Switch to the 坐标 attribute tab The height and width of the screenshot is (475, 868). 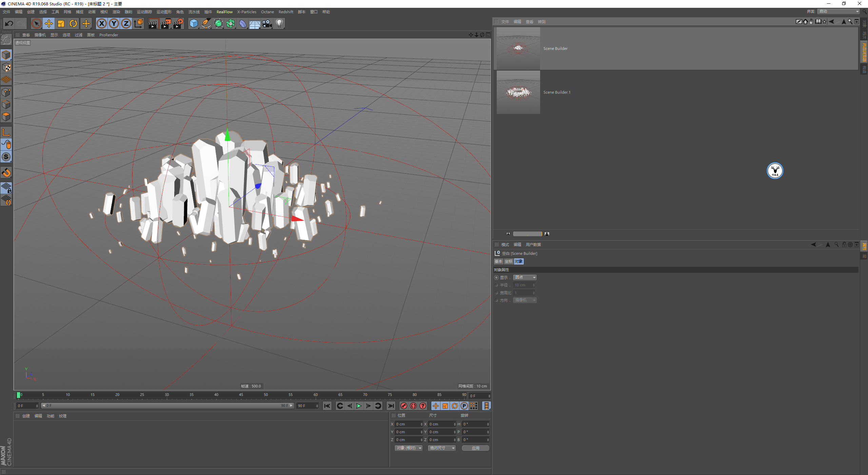click(x=508, y=261)
